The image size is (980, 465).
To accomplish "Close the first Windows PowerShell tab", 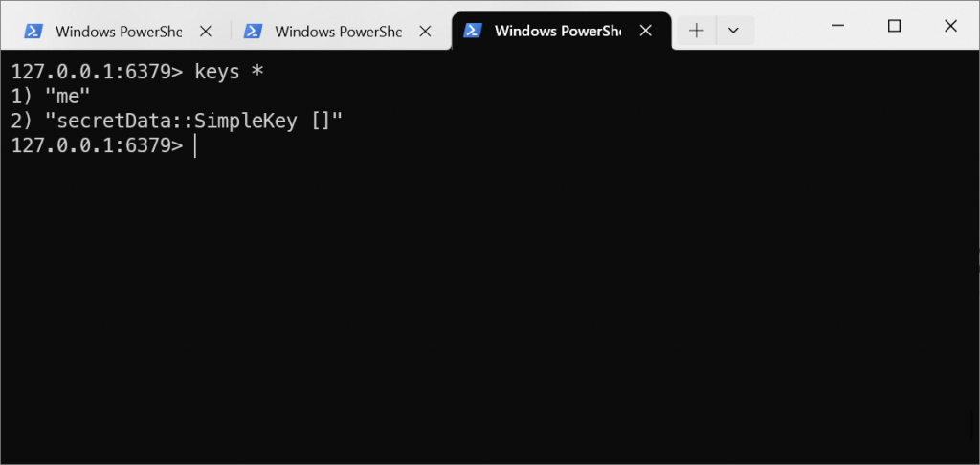I will click(205, 31).
